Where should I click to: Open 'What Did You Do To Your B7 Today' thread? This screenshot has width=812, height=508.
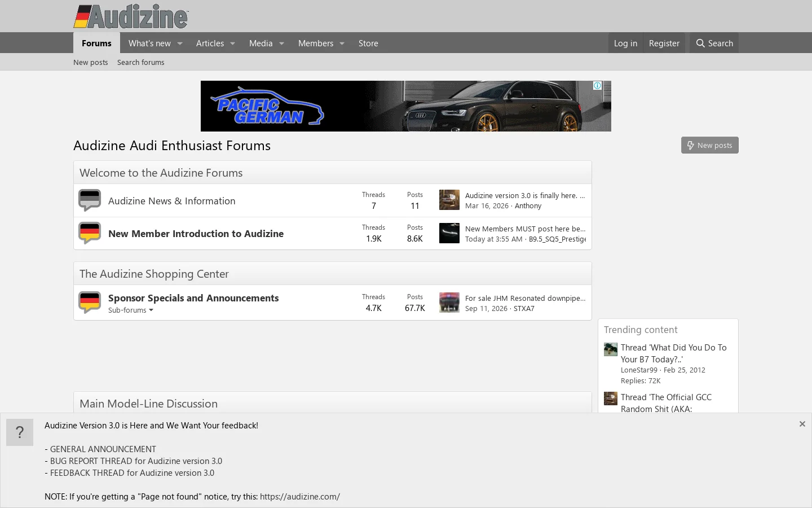click(x=674, y=353)
